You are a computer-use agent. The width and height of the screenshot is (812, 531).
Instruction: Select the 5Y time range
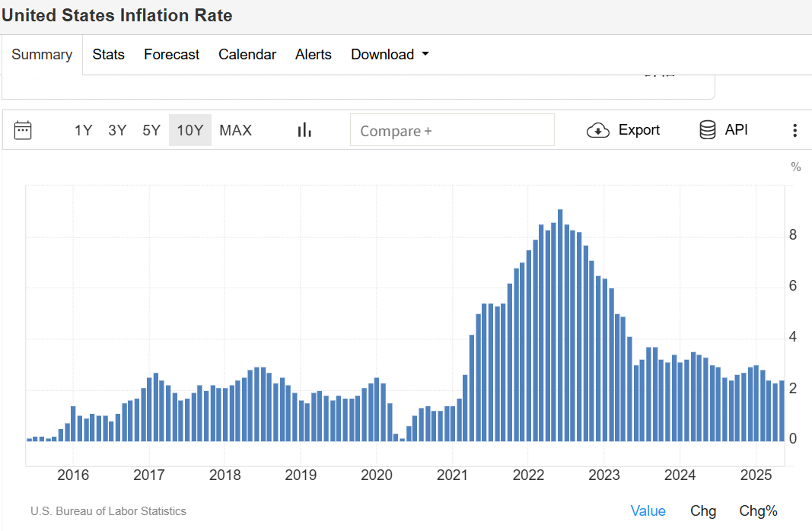[151, 130]
